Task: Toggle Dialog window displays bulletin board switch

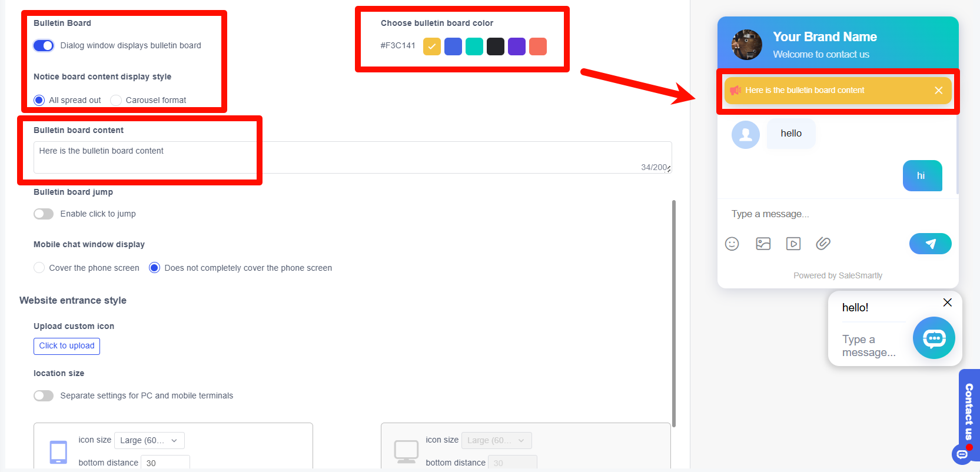Action: point(44,45)
